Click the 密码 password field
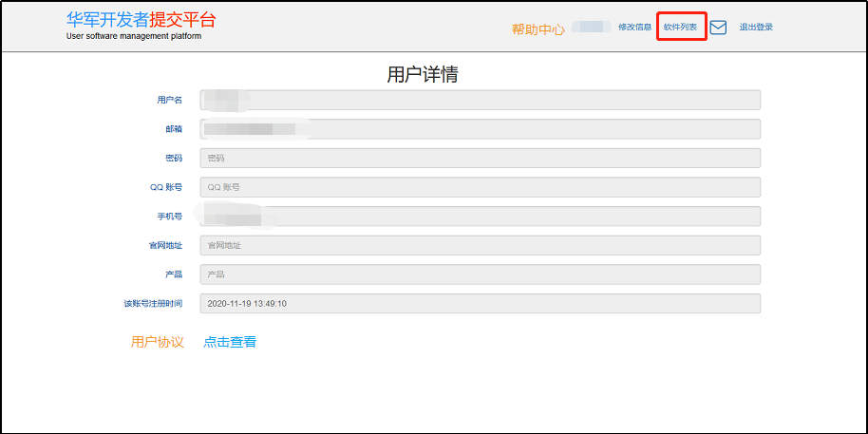Viewport: 868px width, 434px height. (480, 159)
